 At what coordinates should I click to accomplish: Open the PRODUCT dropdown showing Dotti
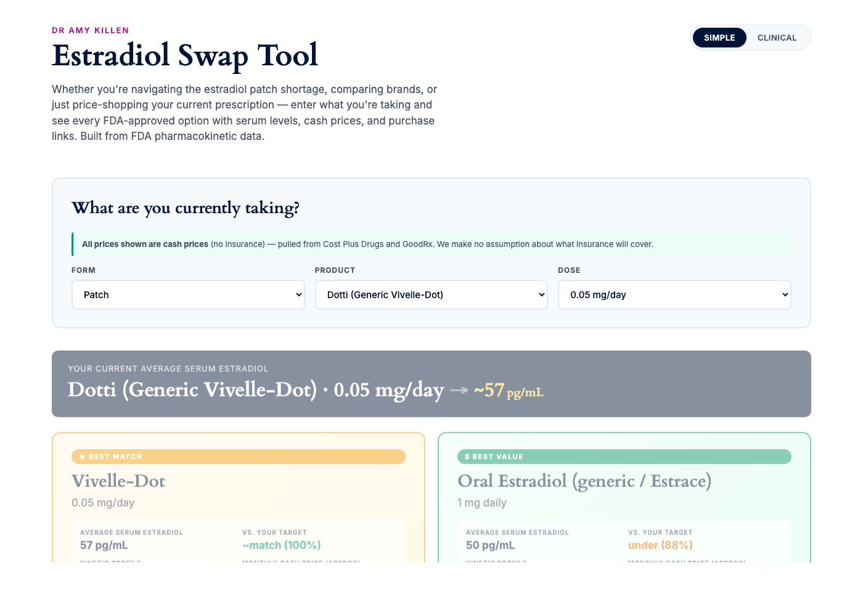[x=431, y=294]
